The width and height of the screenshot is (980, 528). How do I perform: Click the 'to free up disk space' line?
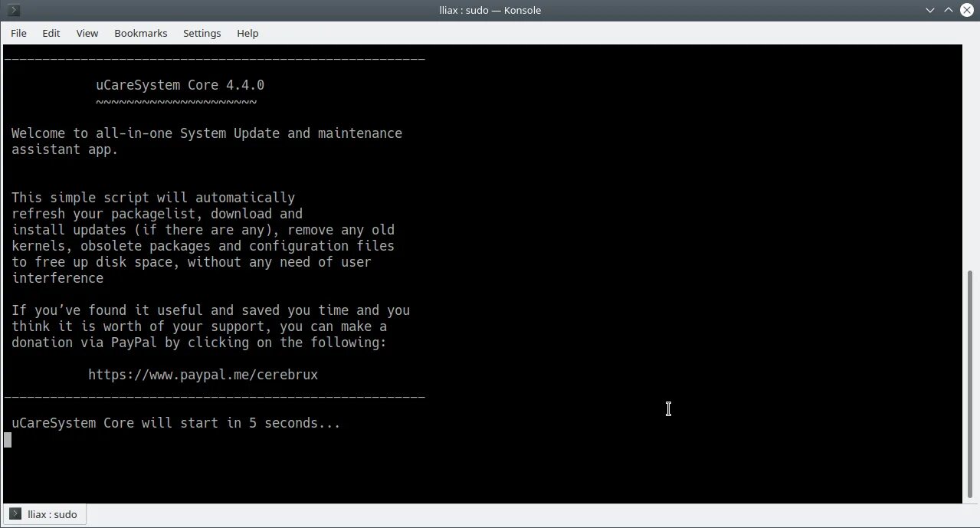point(192,262)
